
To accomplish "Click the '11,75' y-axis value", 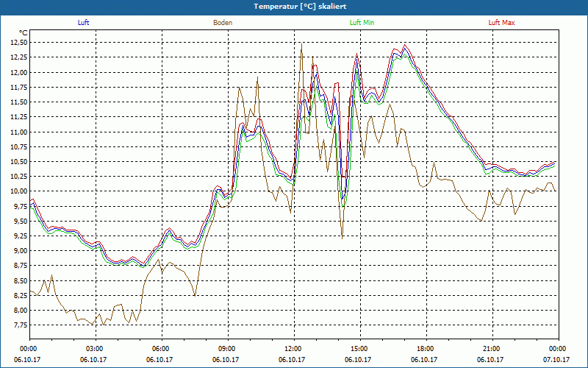I will [x=19, y=88].
